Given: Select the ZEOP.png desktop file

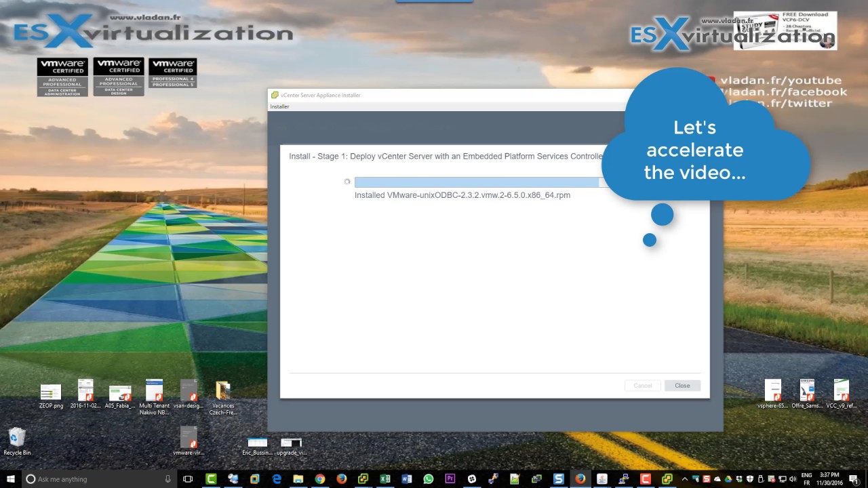Looking at the screenshot, I should tap(51, 397).
